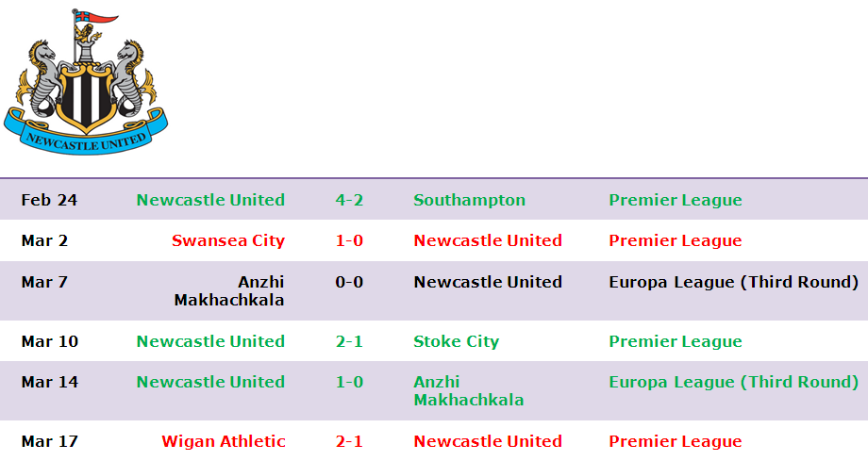The image size is (868, 461).
Task: Select Premier League in the Mar 2 row
Action: (x=676, y=240)
